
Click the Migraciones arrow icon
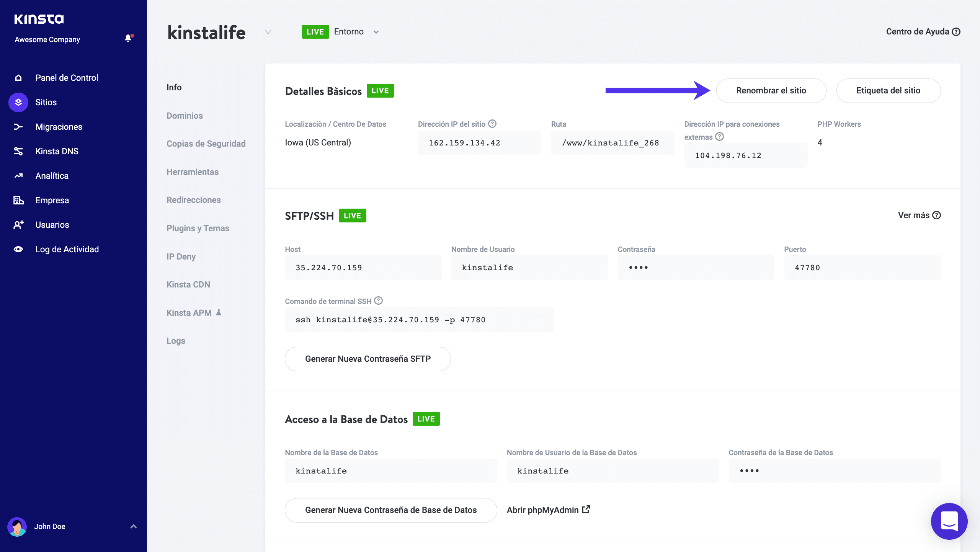click(18, 127)
